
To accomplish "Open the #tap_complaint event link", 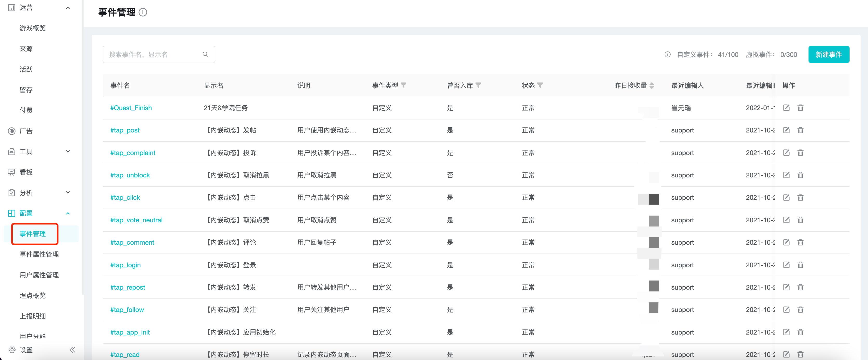I will pos(133,153).
